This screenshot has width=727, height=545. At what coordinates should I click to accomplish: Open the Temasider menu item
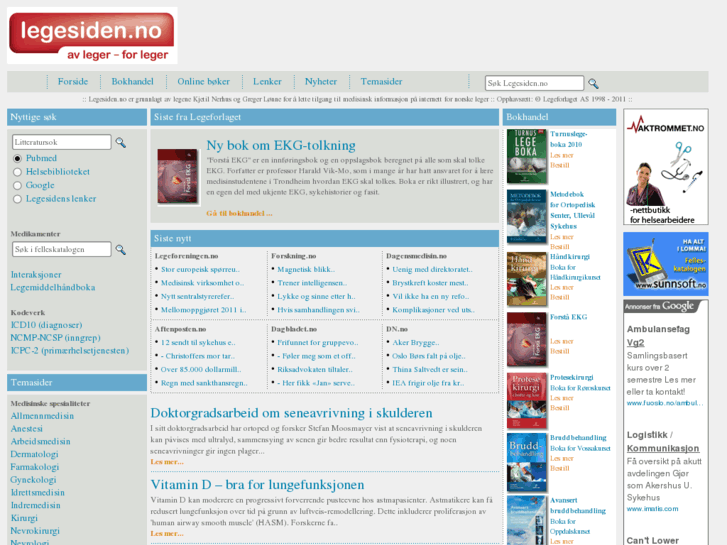pyautogui.click(x=382, y=82)
